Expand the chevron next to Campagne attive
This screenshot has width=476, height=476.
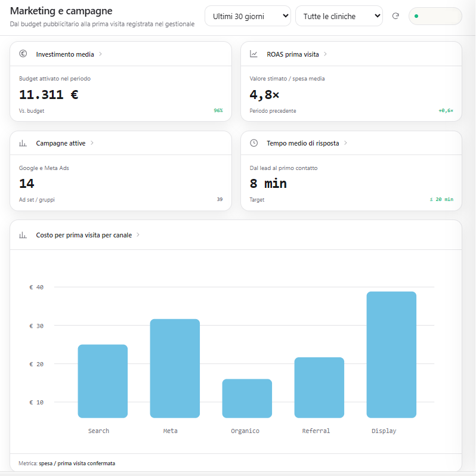(92, 143)
